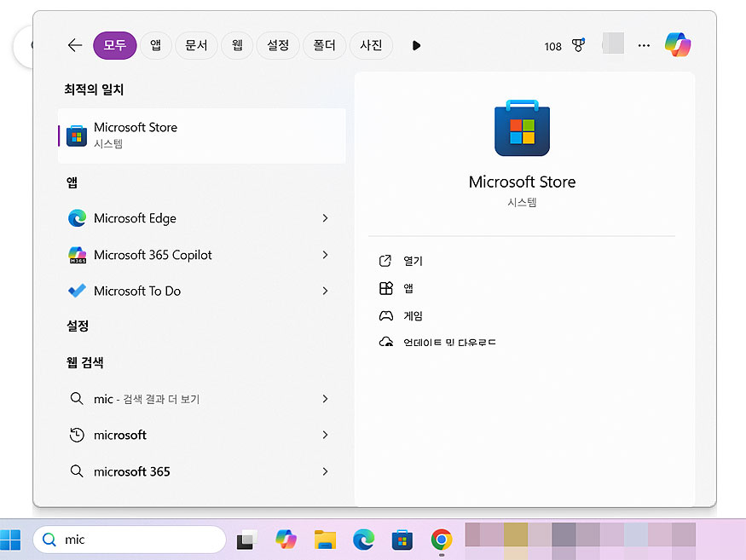The width and height of the screenshot is (746, 560).
Task: Click the large Microsoft Store preview icon
Action: 522,128
